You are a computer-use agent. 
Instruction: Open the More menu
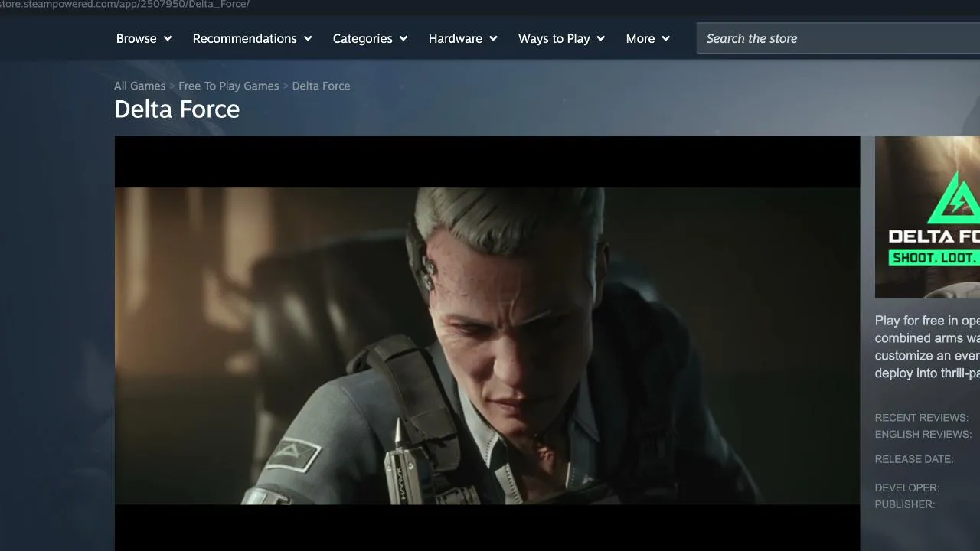(648, 38)
